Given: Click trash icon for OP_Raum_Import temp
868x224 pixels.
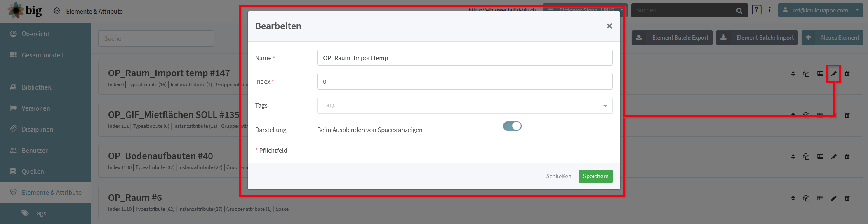Looking at the screenshot, I should 847,74.
